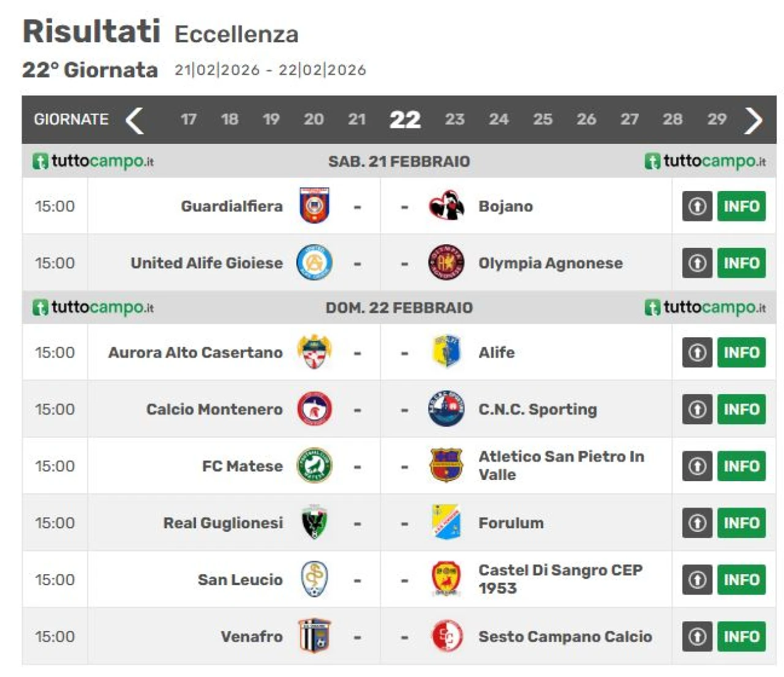Viewport: 784px width, 677px height.
Task: Select giornata 23 tab
Action: click(454, 119)
